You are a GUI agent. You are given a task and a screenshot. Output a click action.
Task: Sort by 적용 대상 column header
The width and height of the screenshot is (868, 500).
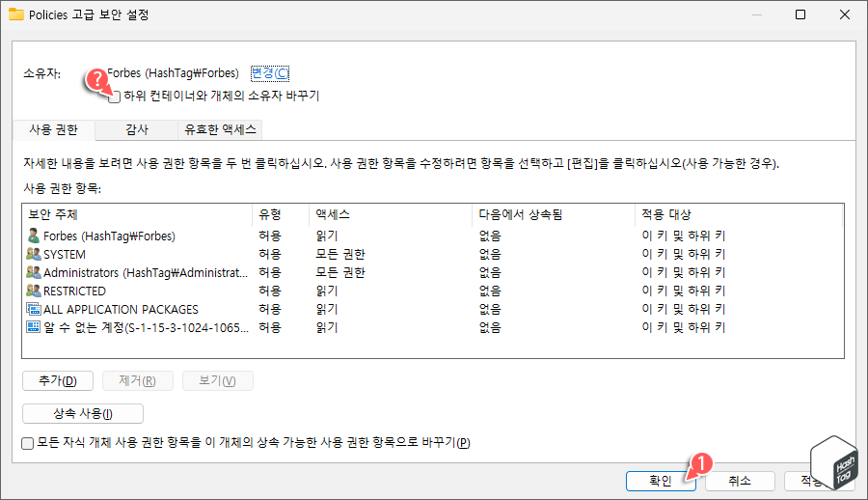click(x=739, y=214)
